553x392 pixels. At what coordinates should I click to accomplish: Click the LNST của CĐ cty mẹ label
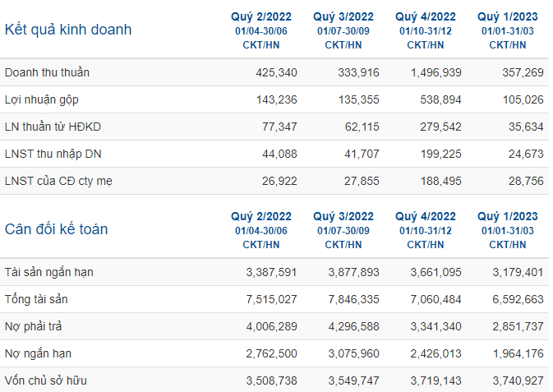pos(58,181)
